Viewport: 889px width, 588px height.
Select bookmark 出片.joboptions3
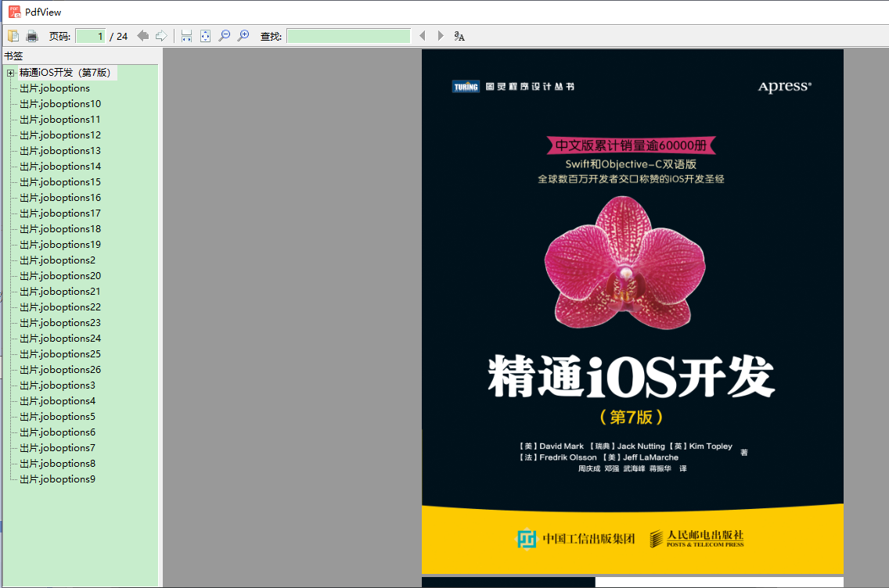point(57,385)
